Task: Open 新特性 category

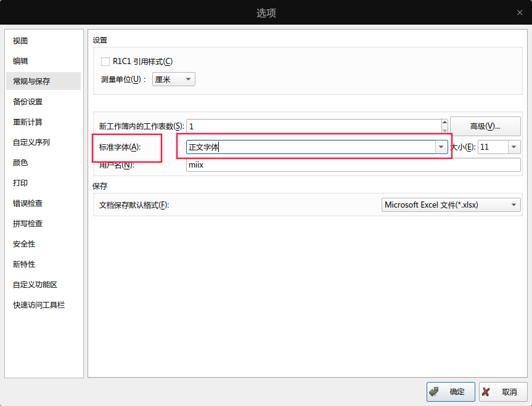Action: coord(24,264)
